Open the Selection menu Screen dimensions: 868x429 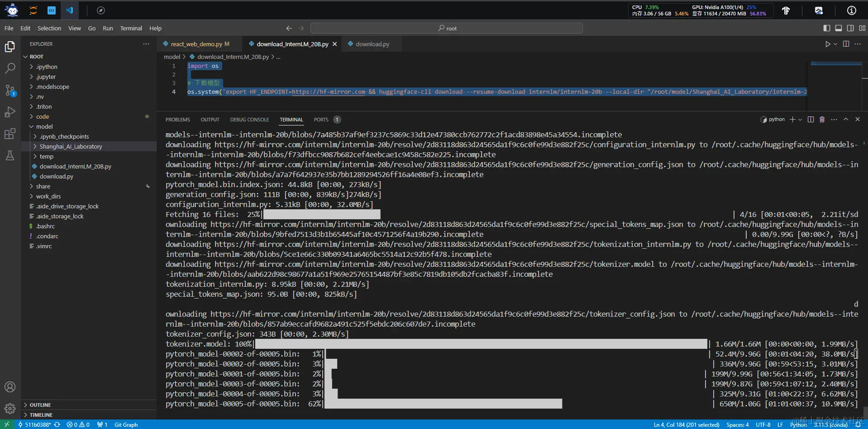(49, 28)
